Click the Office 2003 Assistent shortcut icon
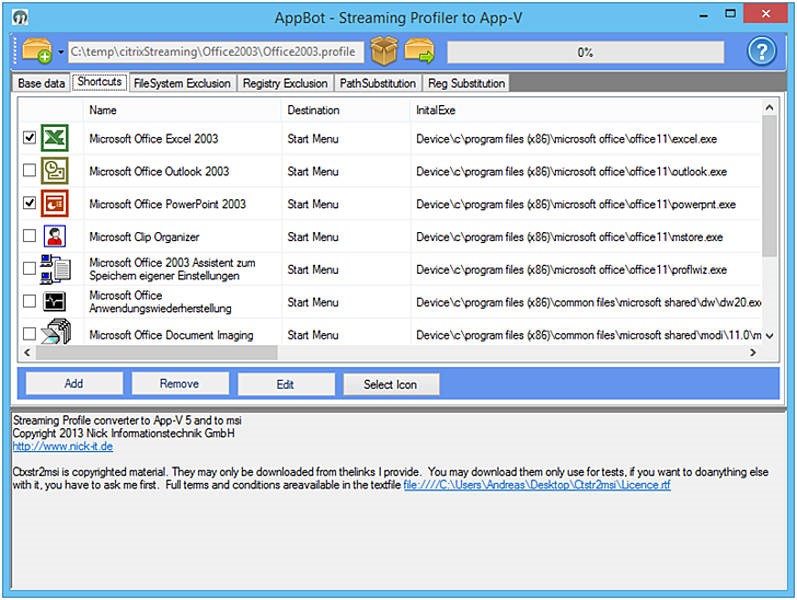Screen dimensions: 797x600 pyautogui.click(x=55, y=269)
